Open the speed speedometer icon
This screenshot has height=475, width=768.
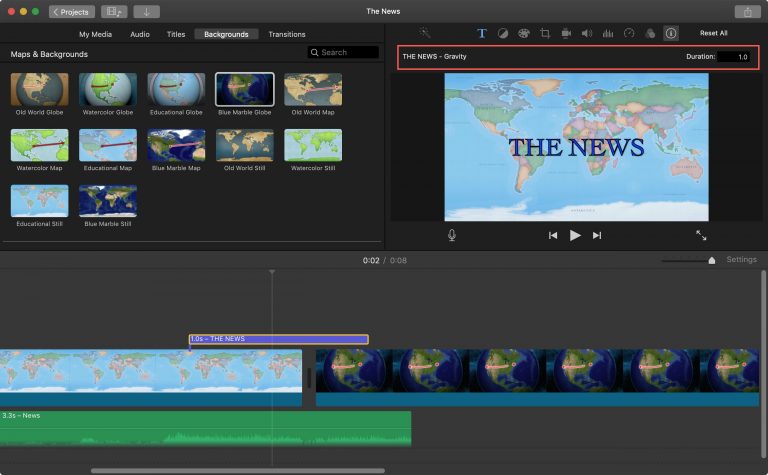tap(629, 33)
